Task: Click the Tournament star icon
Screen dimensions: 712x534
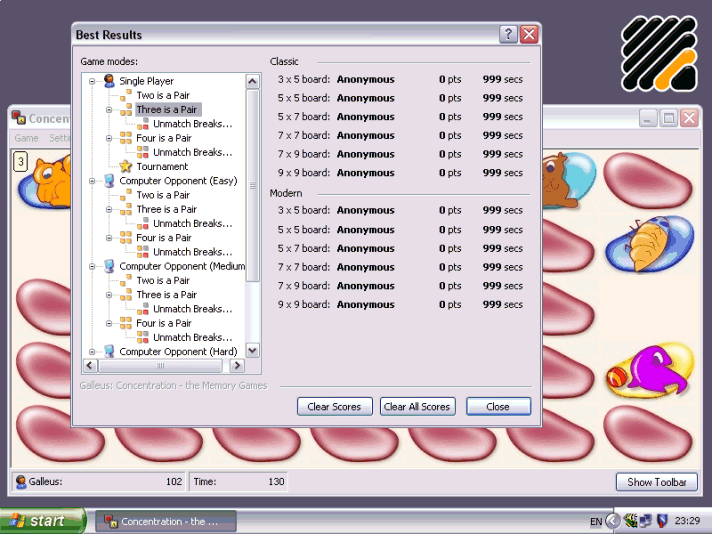Action: 126,167
